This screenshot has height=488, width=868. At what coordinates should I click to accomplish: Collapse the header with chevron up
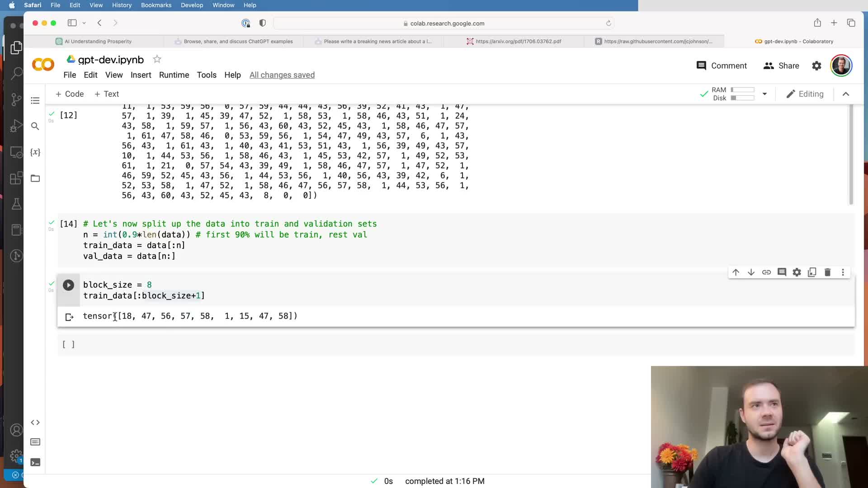[x=846, y=94]
